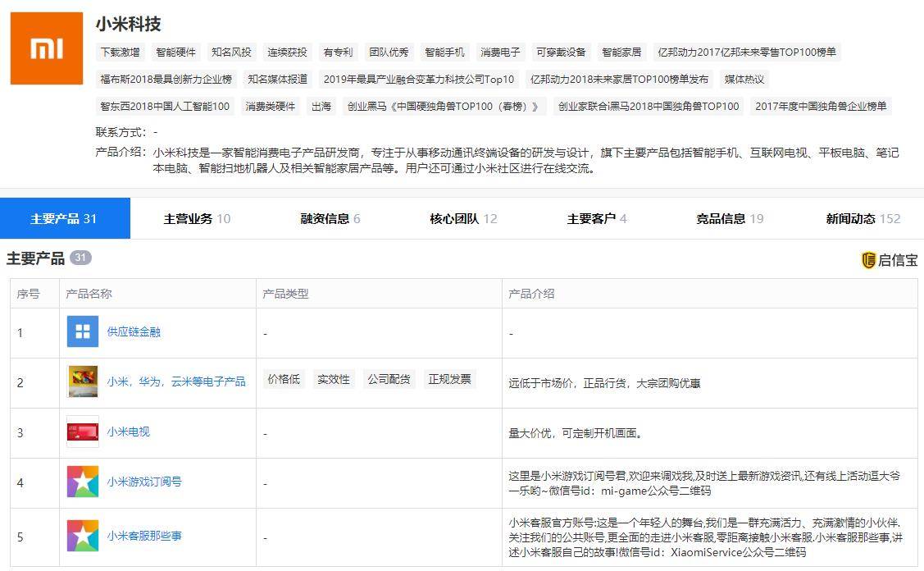This screenshot has width=924, height=571.
Task: Click the description 量大价优，可定制开机画面。
Action: click(x=576, y=433)
